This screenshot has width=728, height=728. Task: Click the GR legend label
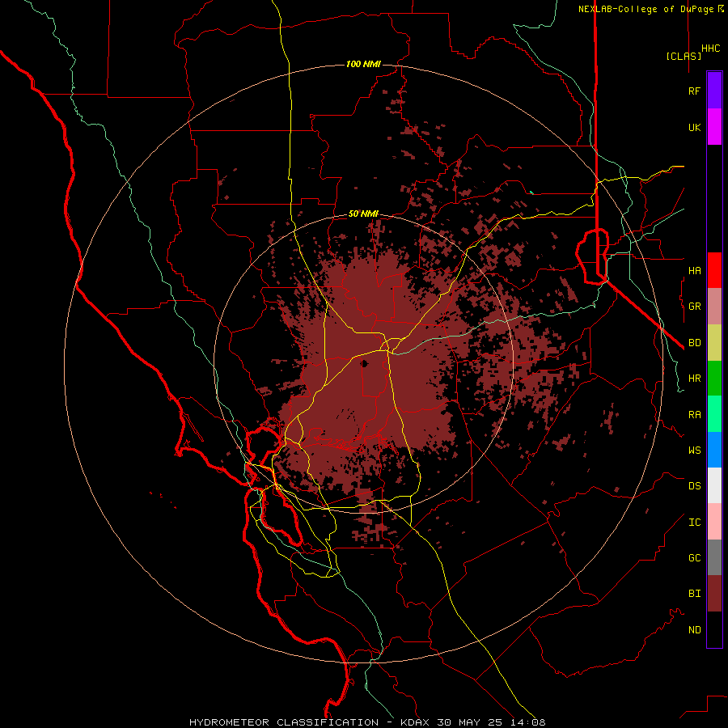[694, 306]
